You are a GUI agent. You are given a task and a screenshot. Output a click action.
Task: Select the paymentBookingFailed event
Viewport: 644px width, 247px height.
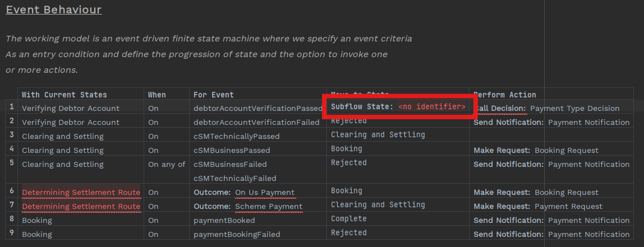click(236, 234)
